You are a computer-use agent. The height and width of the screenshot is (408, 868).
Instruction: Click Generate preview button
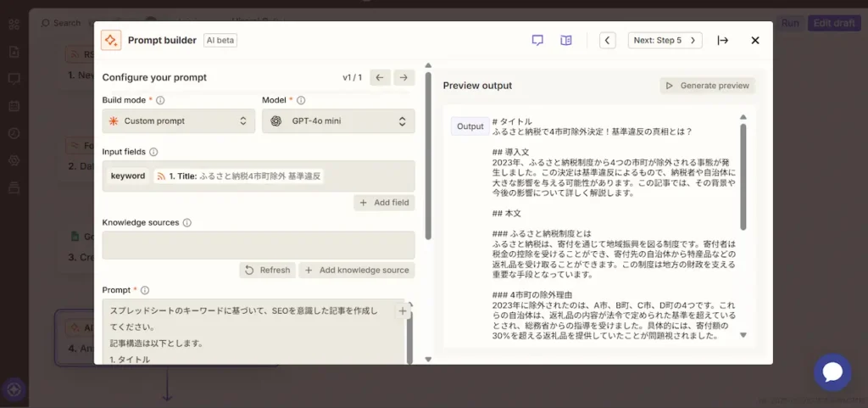708,86
